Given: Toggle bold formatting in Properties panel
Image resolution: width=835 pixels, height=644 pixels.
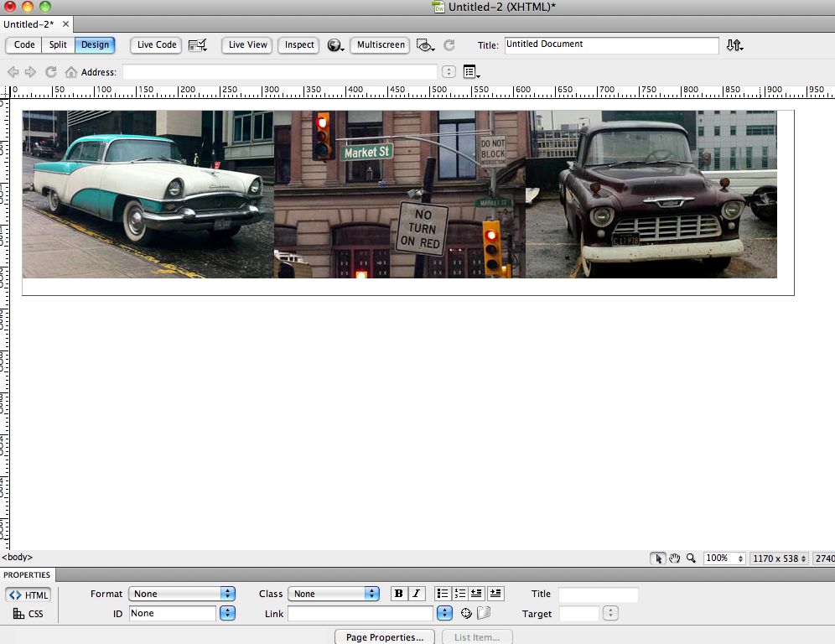Looking at the screenshot, I should 399,594.
